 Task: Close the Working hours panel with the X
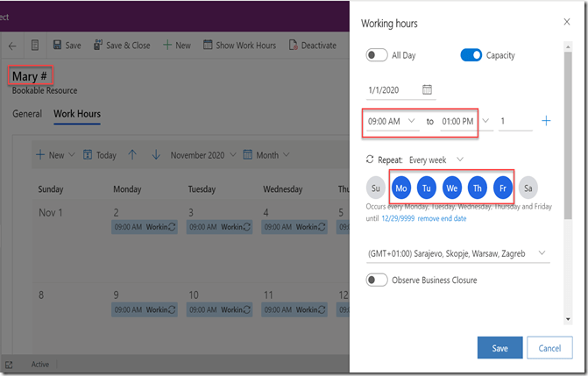pos(566,22)
